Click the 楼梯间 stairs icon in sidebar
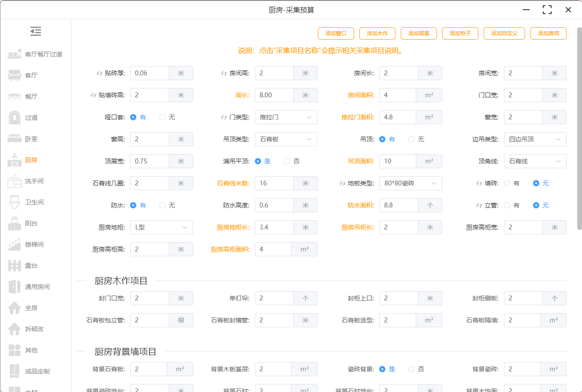This screenshot has height=392, width=582. 15,244
